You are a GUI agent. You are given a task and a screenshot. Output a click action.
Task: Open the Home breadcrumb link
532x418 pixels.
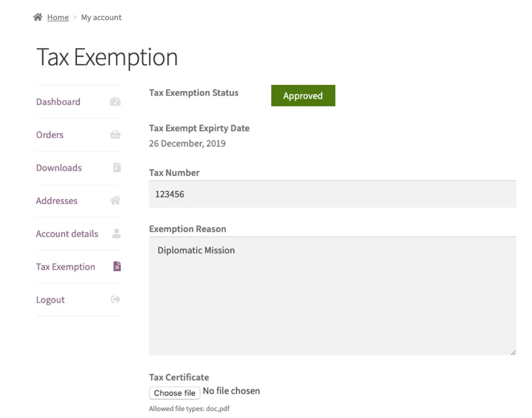(x=58, y=18)
